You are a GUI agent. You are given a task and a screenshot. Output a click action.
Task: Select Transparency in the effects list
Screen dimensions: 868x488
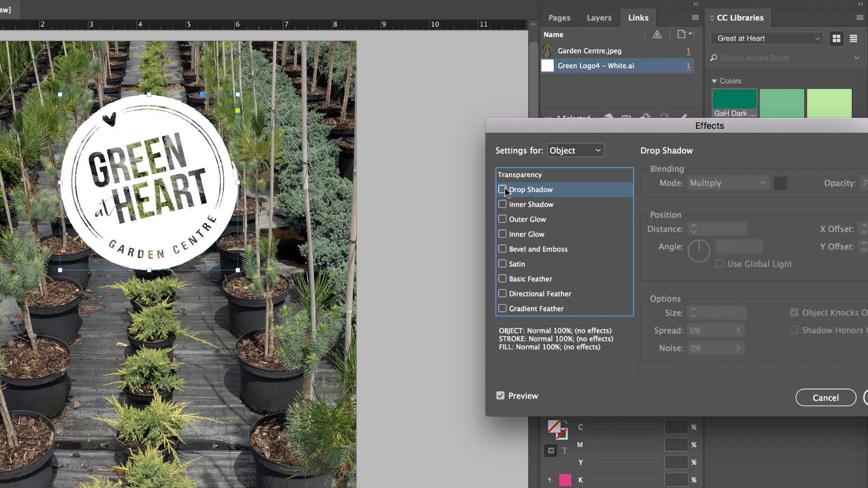(564, 175)
